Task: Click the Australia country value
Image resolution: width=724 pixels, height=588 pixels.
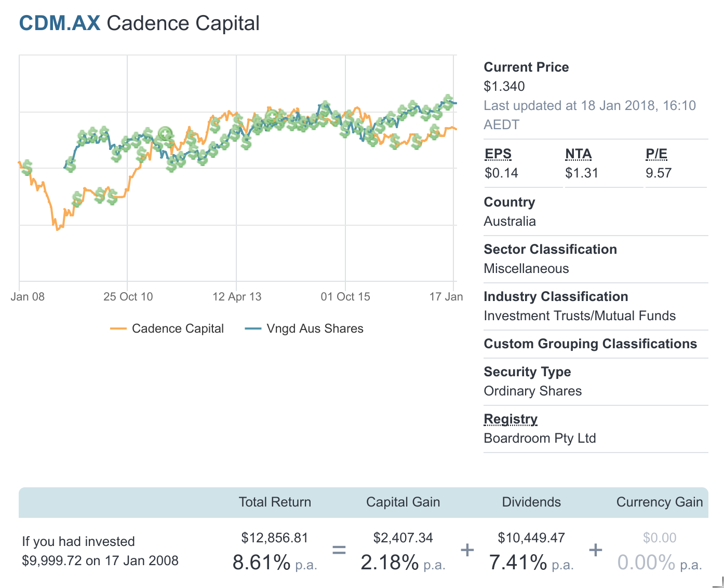Action: point(510,221)
